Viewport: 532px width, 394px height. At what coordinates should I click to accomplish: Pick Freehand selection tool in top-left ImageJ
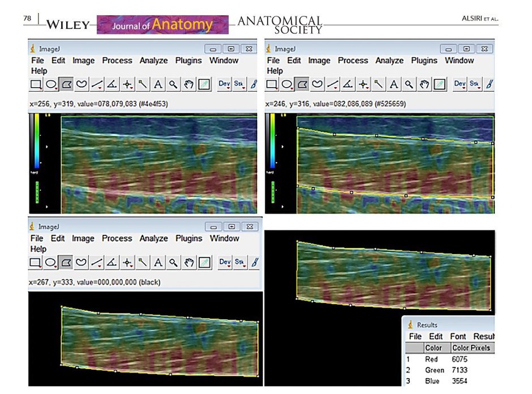click(x=82, y=84)
